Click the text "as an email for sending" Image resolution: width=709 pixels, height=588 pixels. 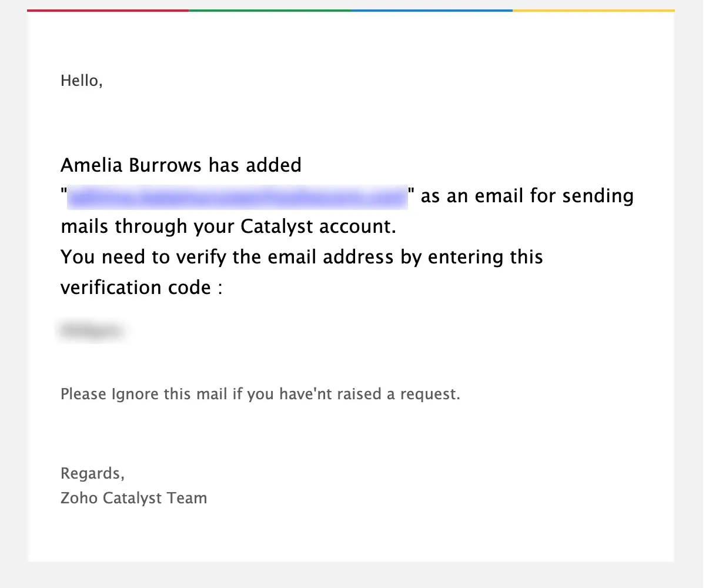tap(527, 196)
